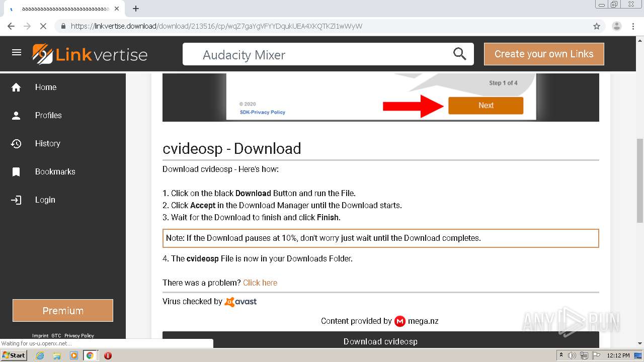Viewport: 644px width, 362px height.
Task: Click Chrome icon in taskbar
Action: tap(90, 355)
